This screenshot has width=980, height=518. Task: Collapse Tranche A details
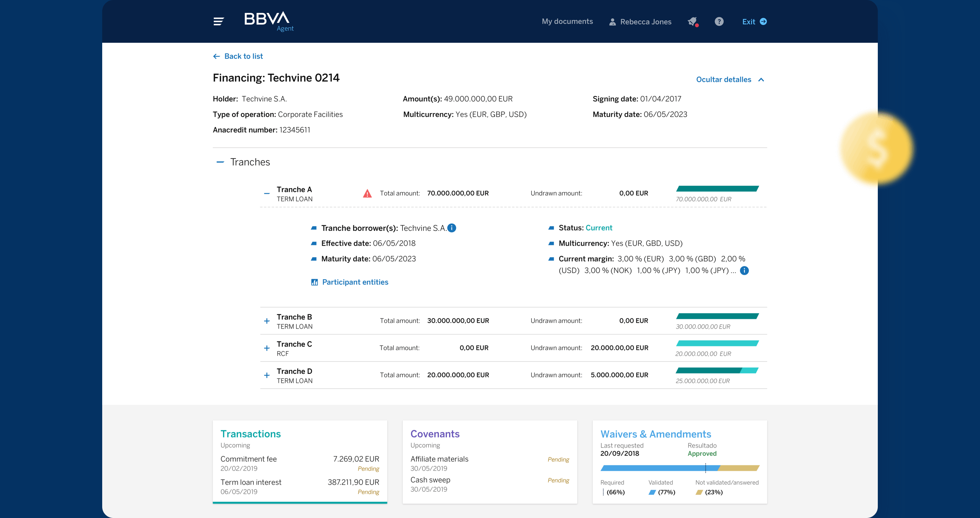coord(267,194)
